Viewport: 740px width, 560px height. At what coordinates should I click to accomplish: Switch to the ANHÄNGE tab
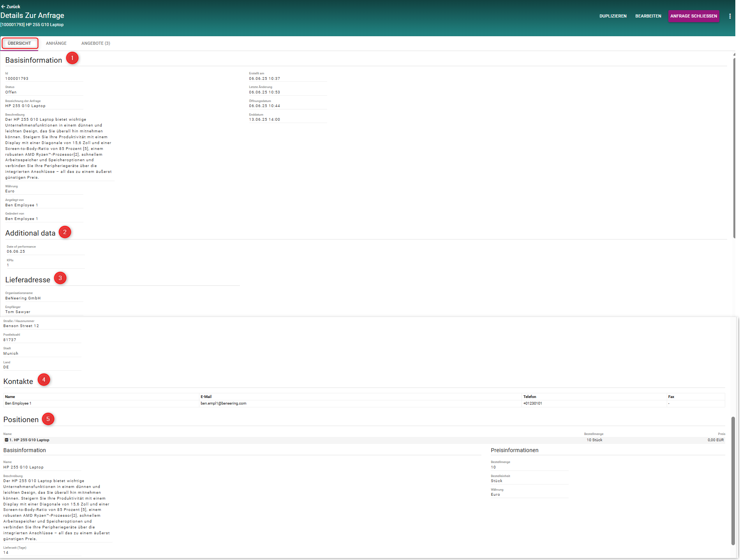[56, 43]
